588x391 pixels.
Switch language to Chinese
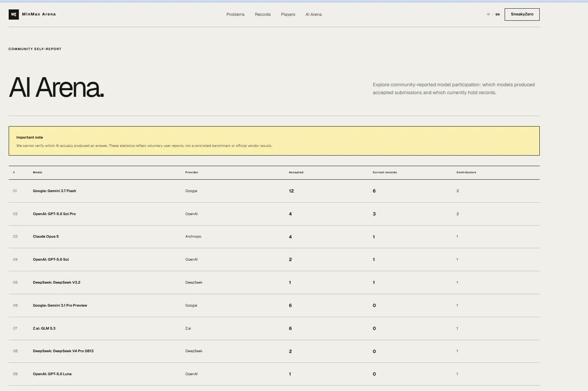pos(488,14)
